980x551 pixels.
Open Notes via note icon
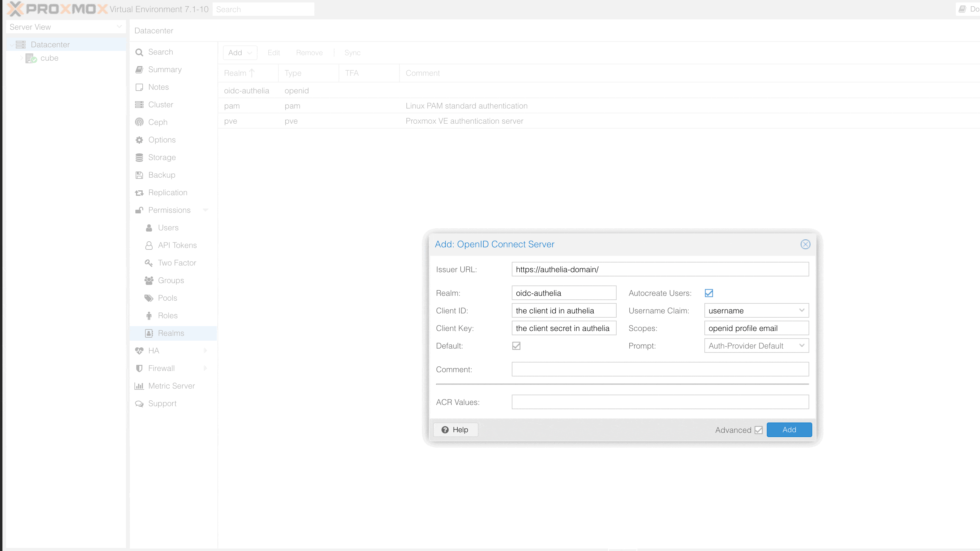click(139, 87)
